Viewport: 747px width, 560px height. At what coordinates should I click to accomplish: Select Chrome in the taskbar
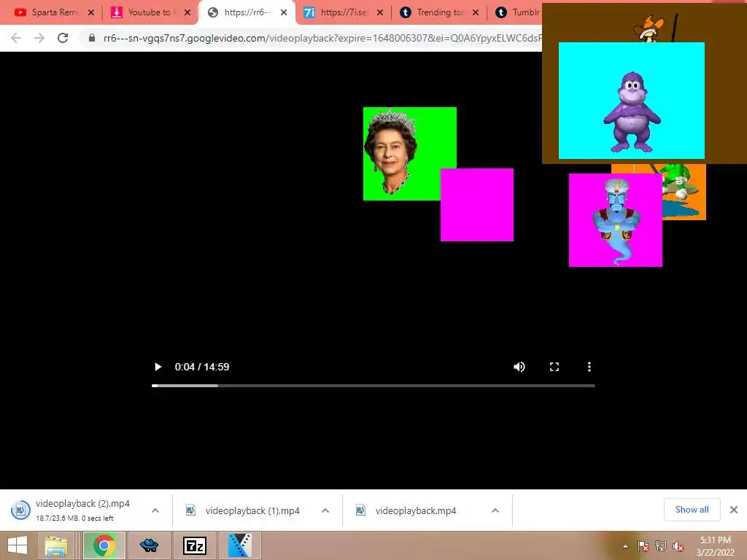104,545
